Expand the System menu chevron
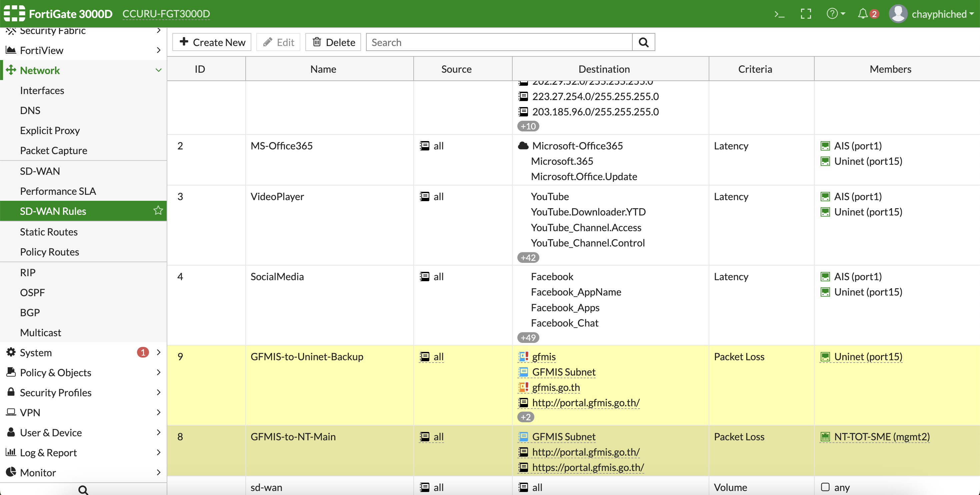980x495 pixels. [158, 352]
